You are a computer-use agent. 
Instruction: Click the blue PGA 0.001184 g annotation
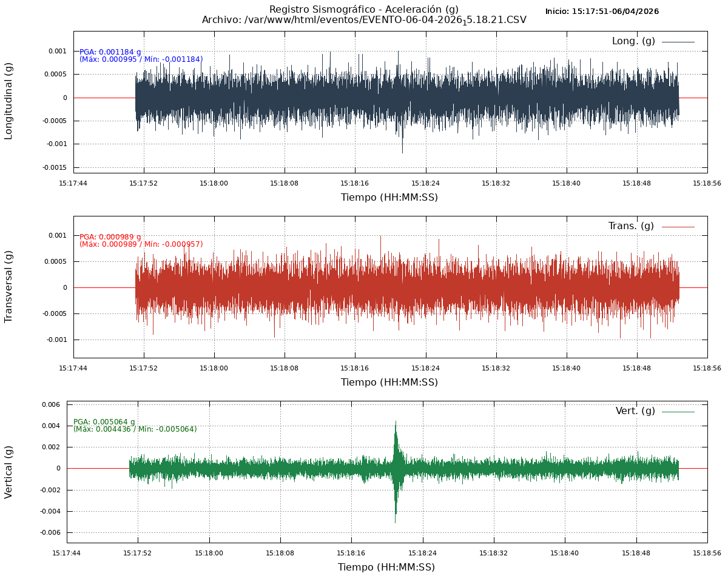pos(110,52)
